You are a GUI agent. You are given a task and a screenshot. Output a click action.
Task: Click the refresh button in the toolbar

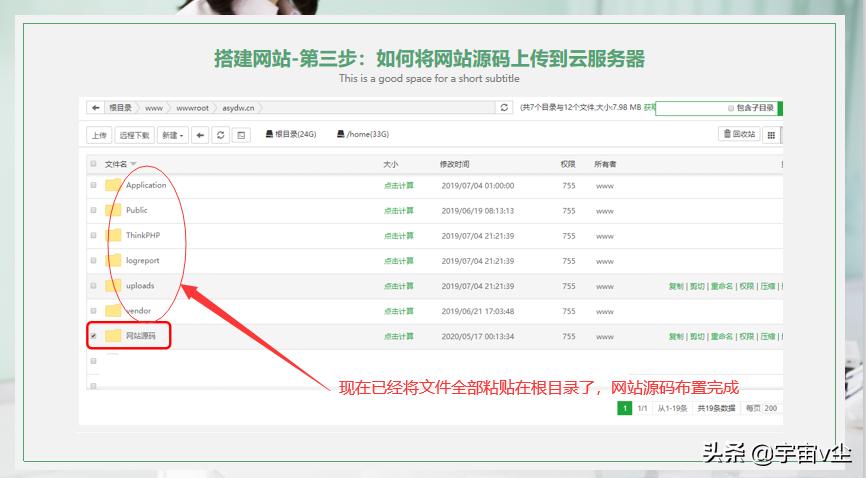click(220, 135)
